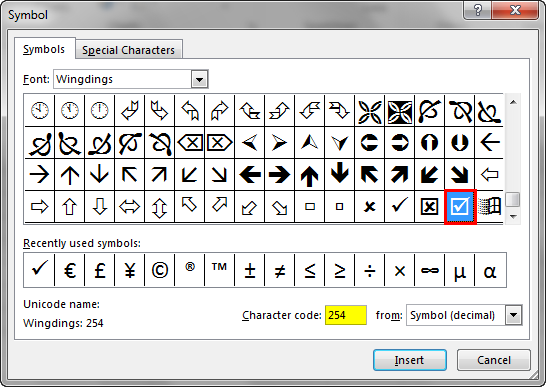This screenshot has height=387, width=546.
Task: Open the Font dropdown showing Wingdings
Action: coord(200,79)
